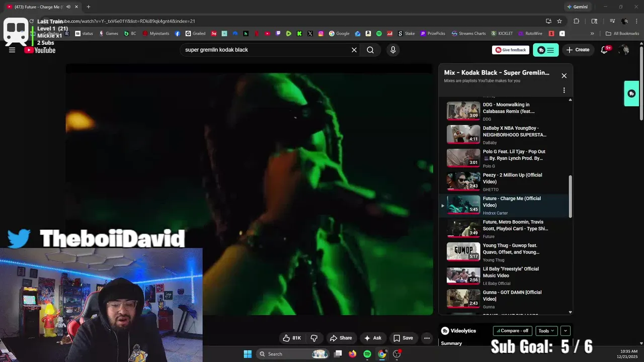Open the YouTube account avatar menu
Screen dimensions: 644x362
tap(624, 50)
